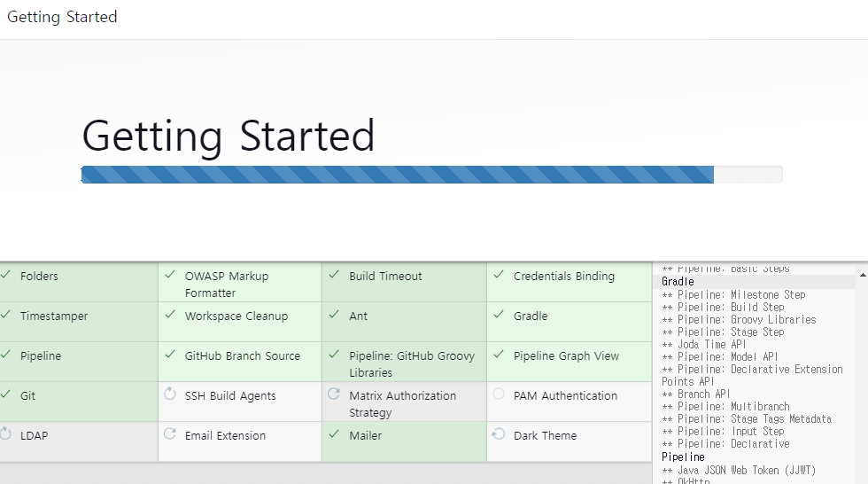Click the spinner icon beside Dark Theme
The image size is (868, 484).
pos(499,433)
